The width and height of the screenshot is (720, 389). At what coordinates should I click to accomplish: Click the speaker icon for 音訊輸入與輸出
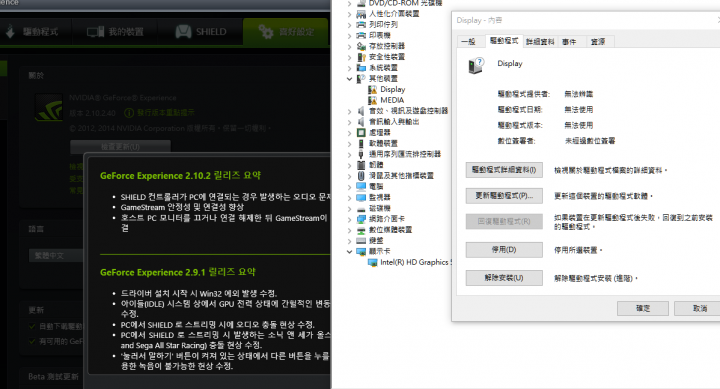[x=361, y=122]
